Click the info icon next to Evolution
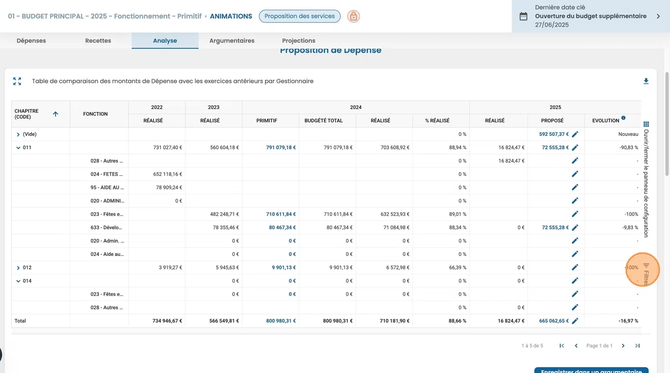670x373 pixels. (623, 118)
